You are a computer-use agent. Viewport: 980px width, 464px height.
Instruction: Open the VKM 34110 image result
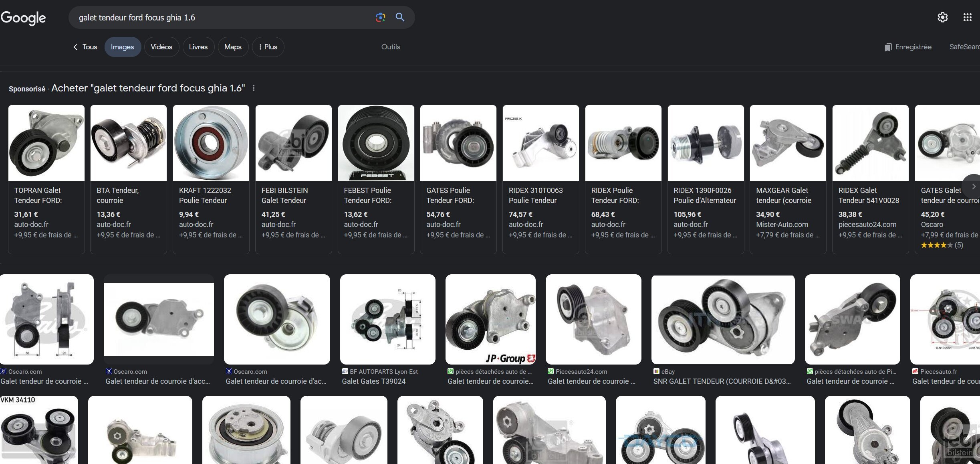39,430
